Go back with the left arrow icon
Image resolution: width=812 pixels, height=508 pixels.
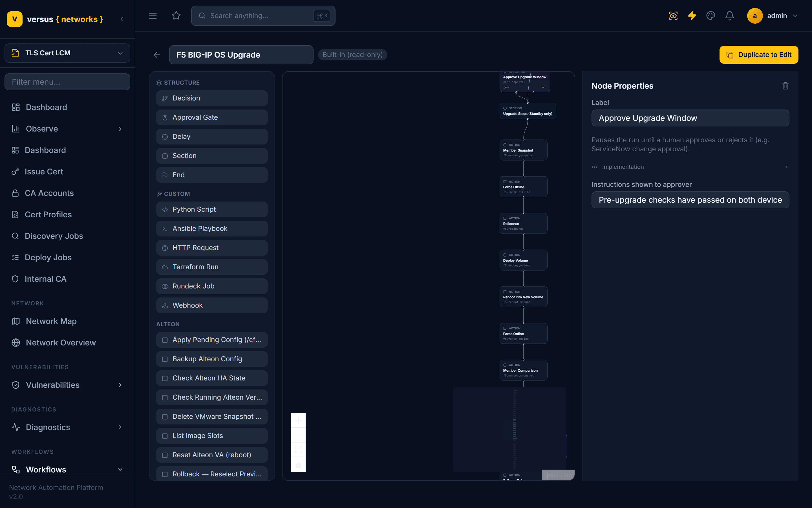[157, 55]
